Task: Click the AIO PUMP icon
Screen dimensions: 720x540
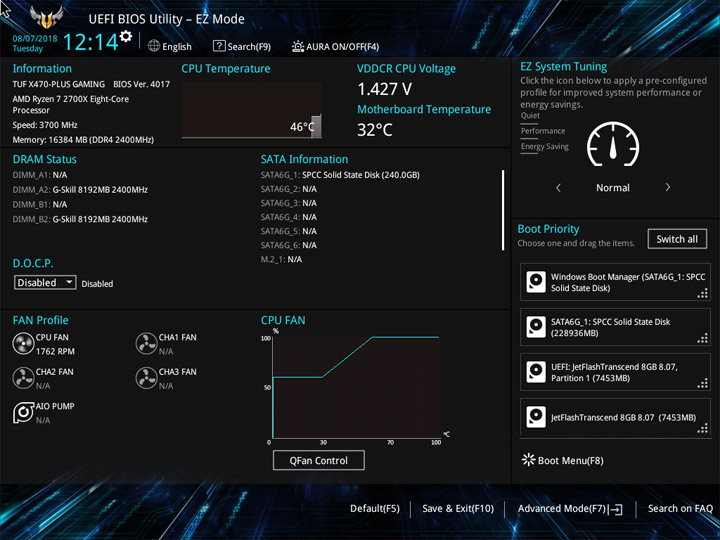Action: (23, 413)
